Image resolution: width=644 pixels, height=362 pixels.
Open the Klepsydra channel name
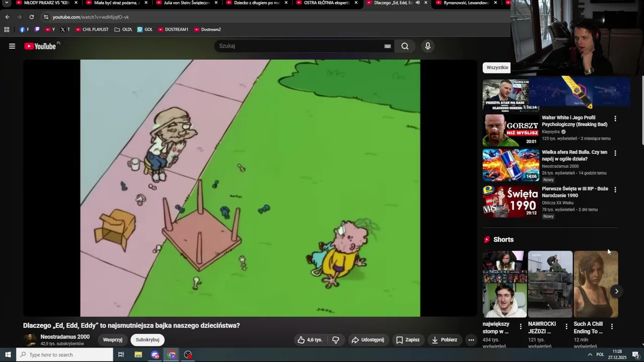[x=550, y=132]
